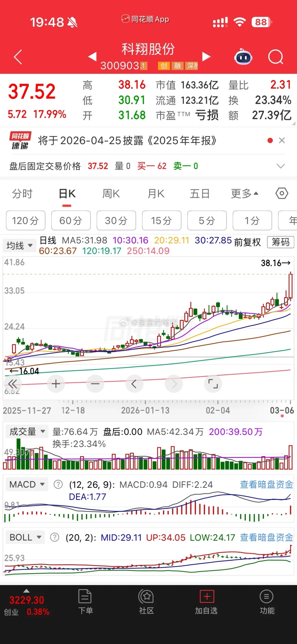Select the 1分 period button

point(252,221)
